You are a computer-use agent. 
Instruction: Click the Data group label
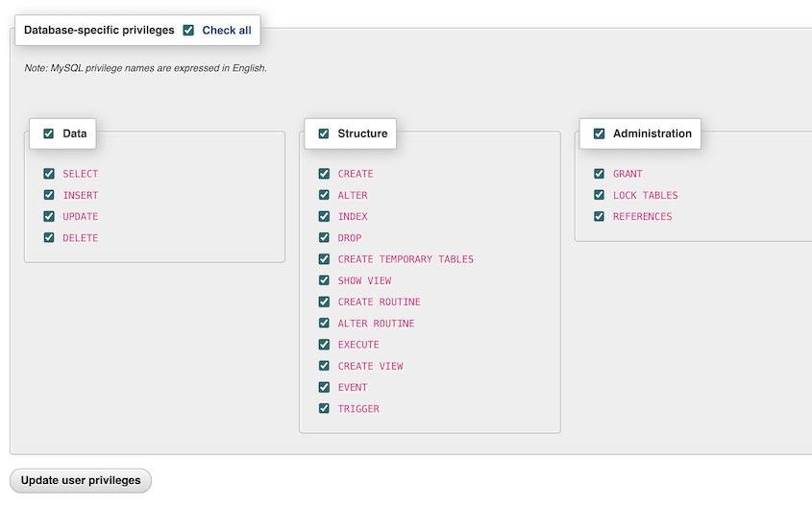[75, 133]
